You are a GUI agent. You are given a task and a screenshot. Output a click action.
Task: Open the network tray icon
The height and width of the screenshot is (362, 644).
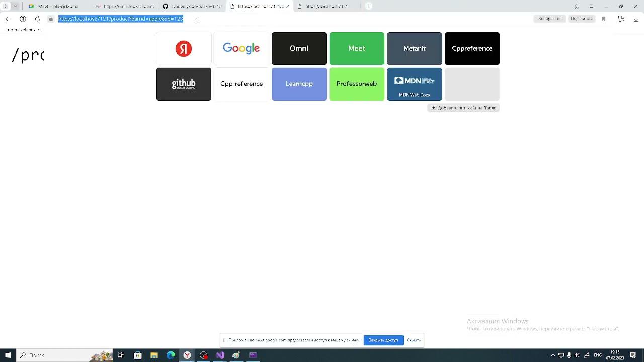[561, 355]
